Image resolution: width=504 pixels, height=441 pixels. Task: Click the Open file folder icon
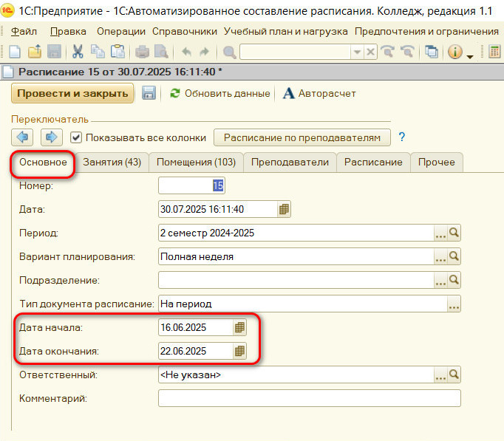[35, 52]
